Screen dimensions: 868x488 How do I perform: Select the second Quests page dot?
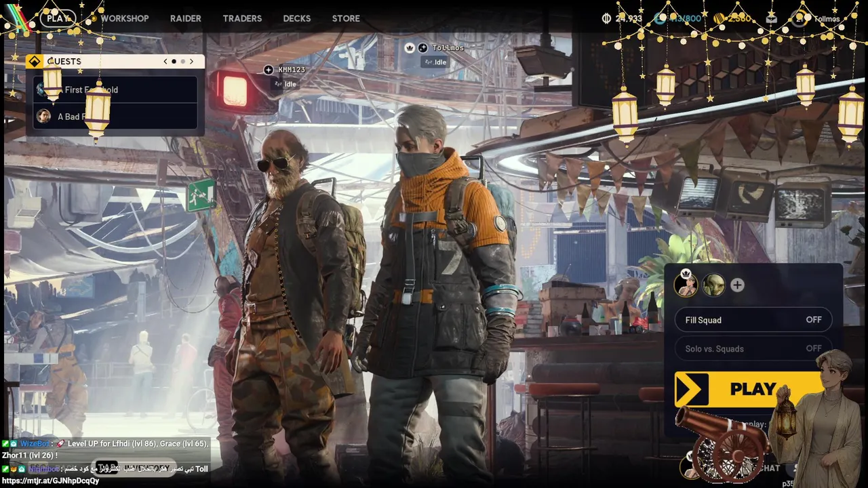pyautogui.click(x=182, y=61)
